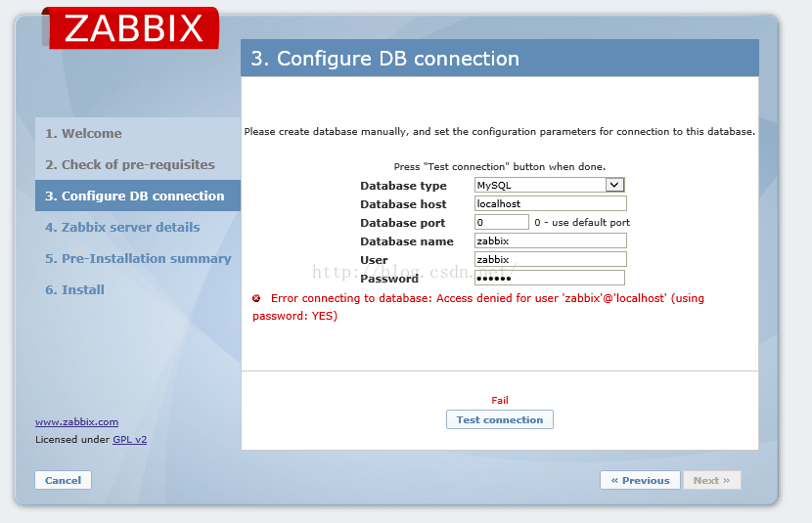Screen dimensions: 812x523
Task: Click the 'Error connecting to database' message
Action: pos(478,307)
